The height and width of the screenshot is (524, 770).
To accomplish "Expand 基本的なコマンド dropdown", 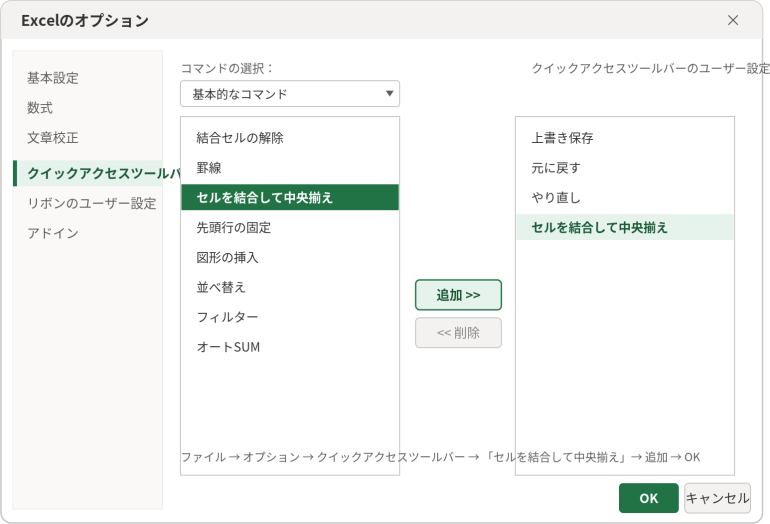I will 290,94.
